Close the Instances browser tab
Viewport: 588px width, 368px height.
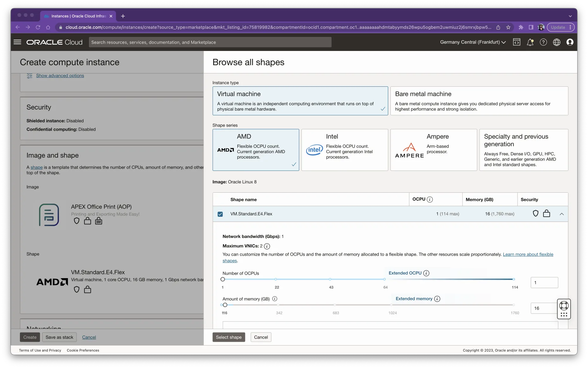click(x=111, y=16)
